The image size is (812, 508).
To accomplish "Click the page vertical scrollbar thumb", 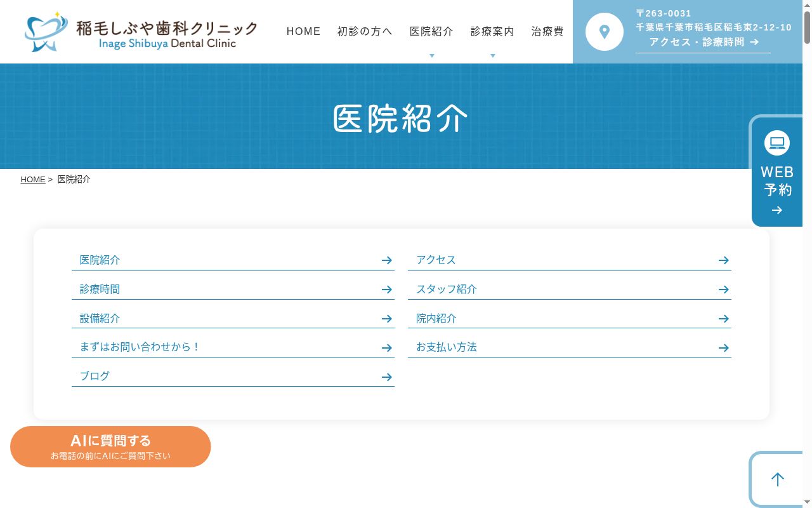I will coord(807,27).
